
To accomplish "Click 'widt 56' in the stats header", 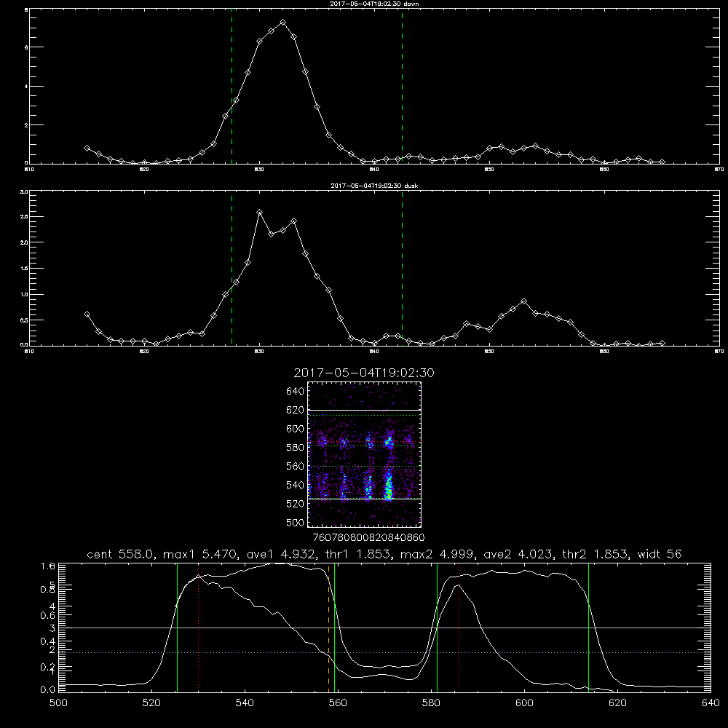I will [660, 554].
